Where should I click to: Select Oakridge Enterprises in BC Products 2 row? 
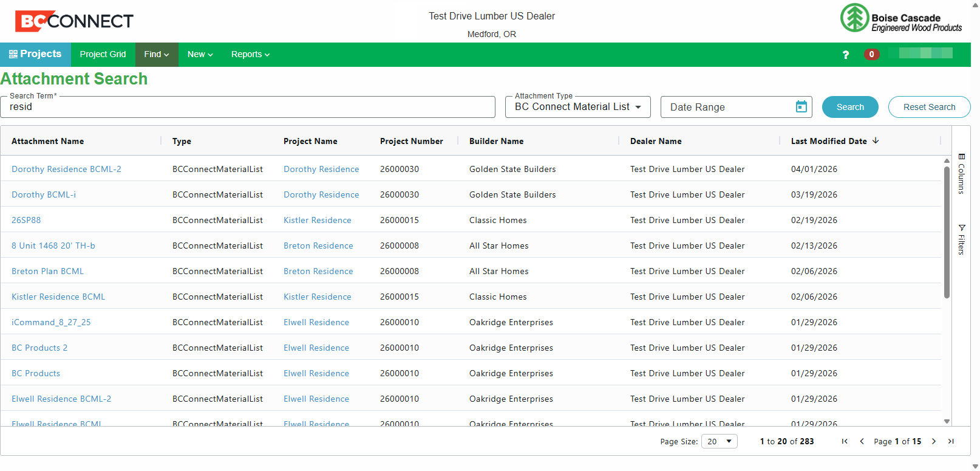pos(511,348)
